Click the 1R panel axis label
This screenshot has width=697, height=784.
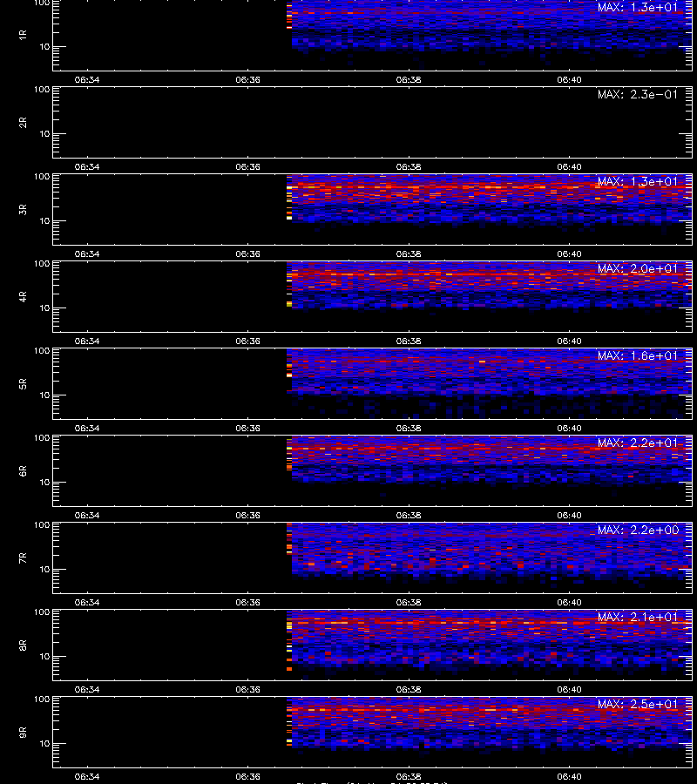click(x=23, y=35)
